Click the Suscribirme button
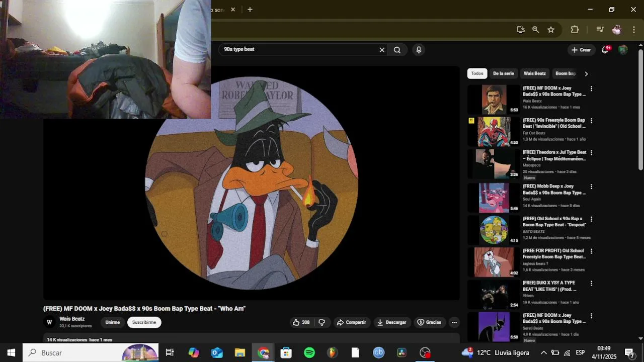This screenshot has width=644, height=362. pyautogui.click(x=144, y=322)
